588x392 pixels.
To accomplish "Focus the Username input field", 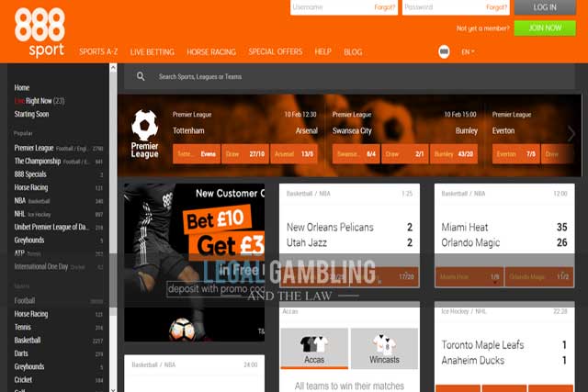I will [x=344, y=7].
